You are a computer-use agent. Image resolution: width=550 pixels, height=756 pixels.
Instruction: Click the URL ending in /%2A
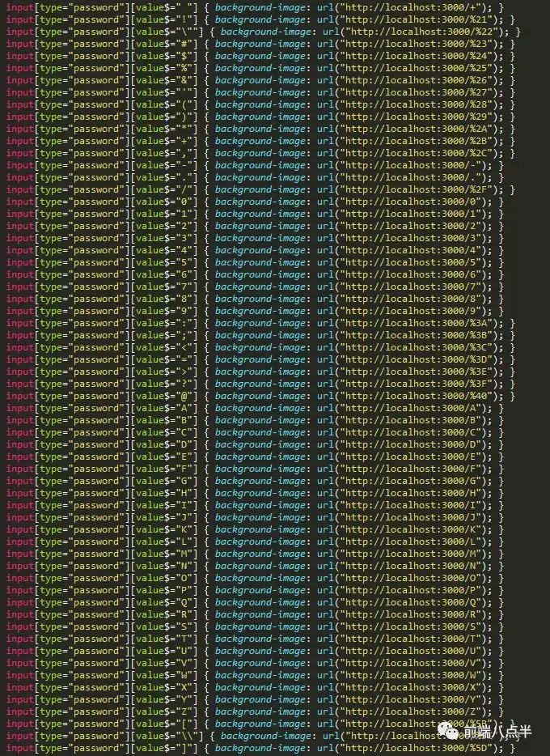pos(415,129)
